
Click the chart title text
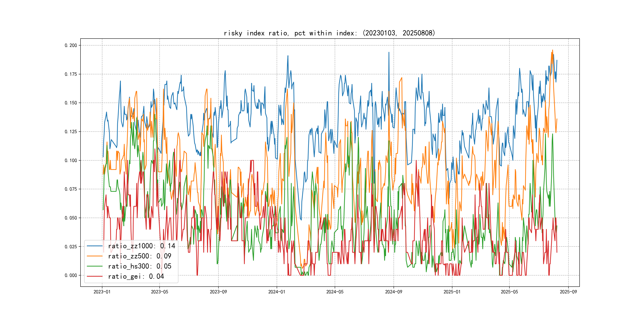(x=329, y=33)
